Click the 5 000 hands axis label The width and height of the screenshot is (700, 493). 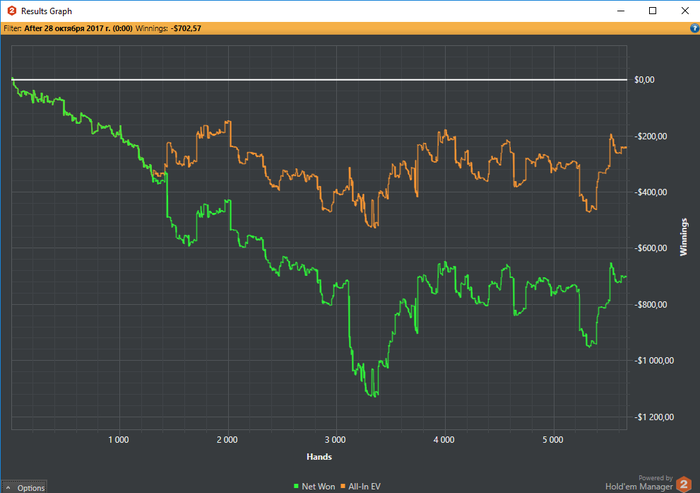(553, 440)
